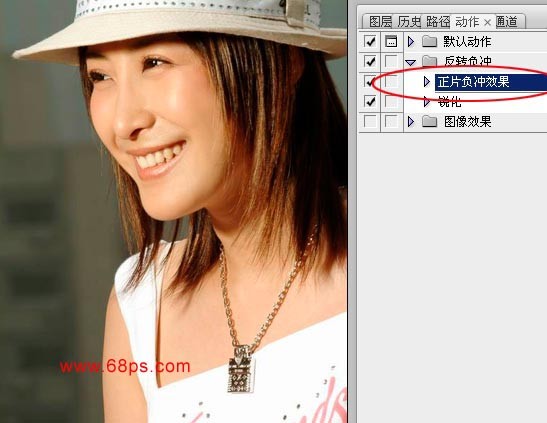
Task: Click the 图像效果 folder icon
Action: (429, 121)
